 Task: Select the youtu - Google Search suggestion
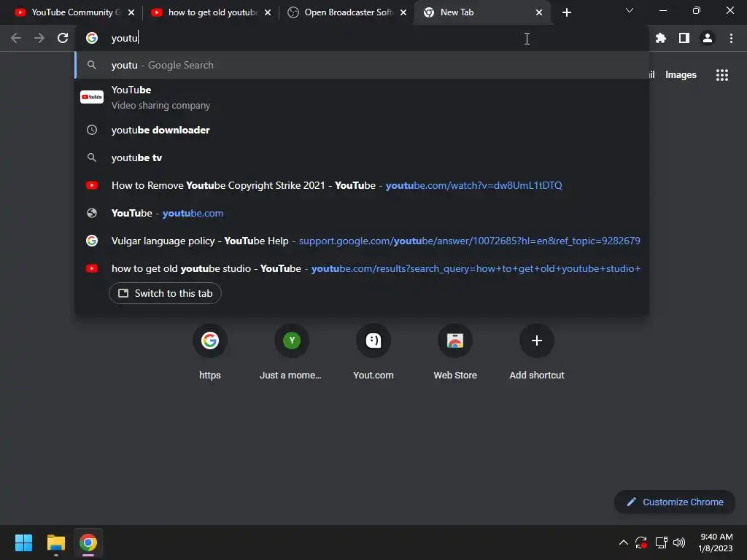tap(362, 65)
